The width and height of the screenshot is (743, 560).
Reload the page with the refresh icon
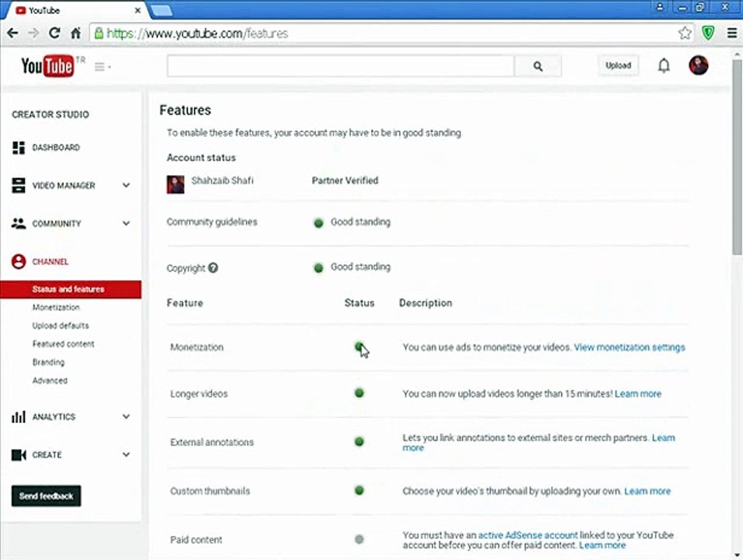pyautogui.click(x=54, y=33)
